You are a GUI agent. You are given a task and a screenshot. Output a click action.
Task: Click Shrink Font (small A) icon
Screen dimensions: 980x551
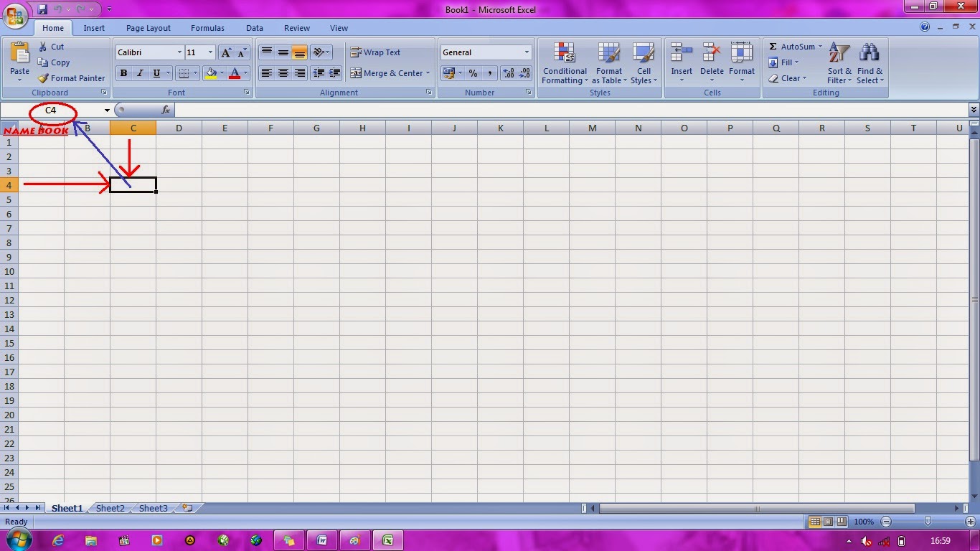pyautogui.click(x=241, y=52)
